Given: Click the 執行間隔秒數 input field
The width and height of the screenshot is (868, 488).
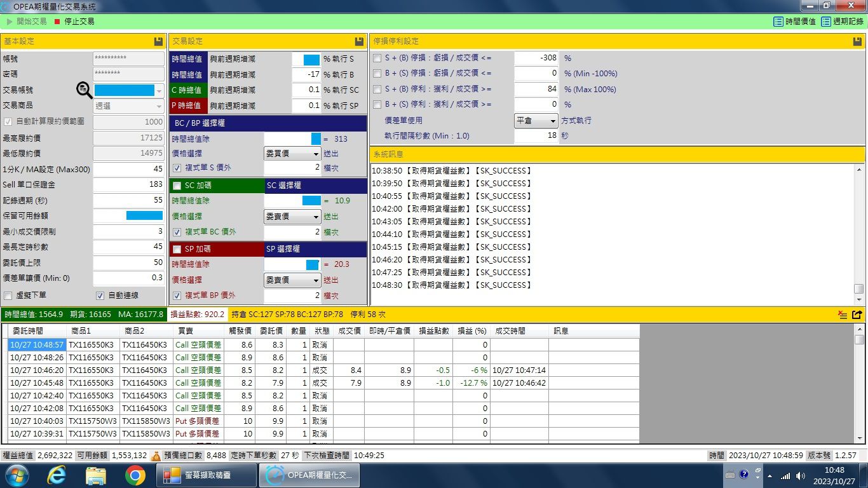Looking at the screenshot, I should click(536, 136).
